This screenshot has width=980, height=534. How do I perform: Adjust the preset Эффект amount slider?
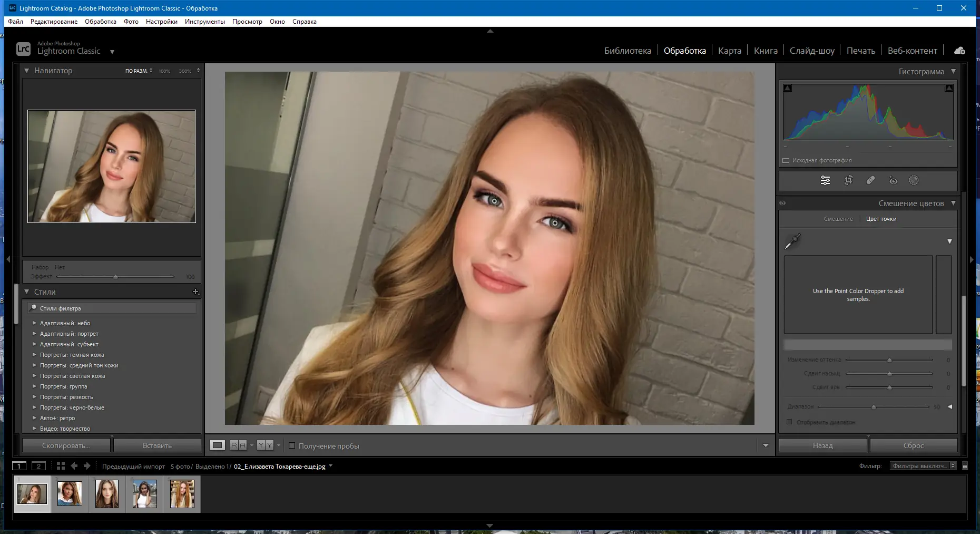[115, 276]
